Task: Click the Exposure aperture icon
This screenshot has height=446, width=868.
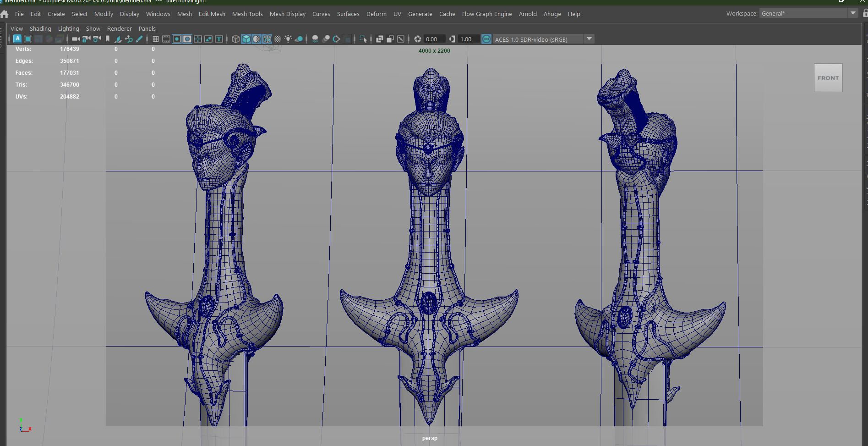Action: 418,39
